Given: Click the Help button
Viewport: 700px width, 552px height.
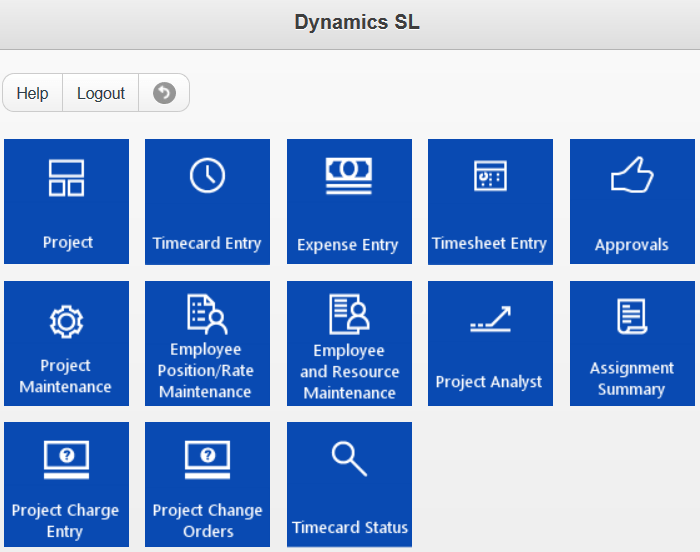Looking at the screenshot, I should pyautogui.click(x=33, y=93).
